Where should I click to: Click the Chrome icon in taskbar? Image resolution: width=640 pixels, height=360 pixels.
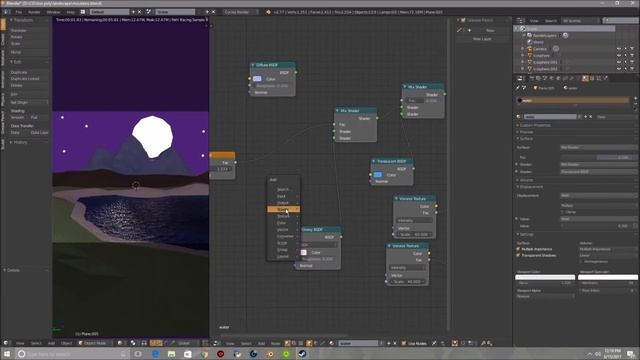tap(204, 353)
